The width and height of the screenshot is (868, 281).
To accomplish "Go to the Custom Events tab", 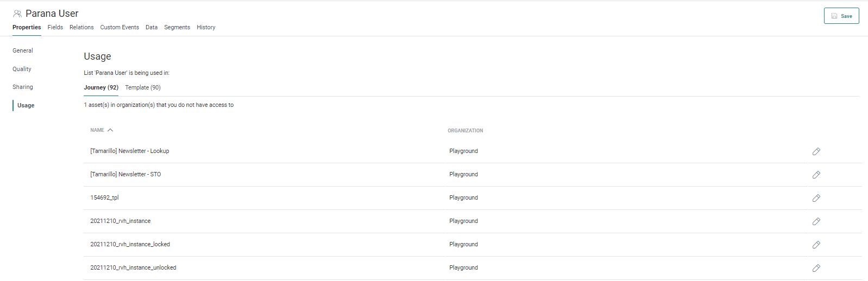I will click(x=119, y=27).
